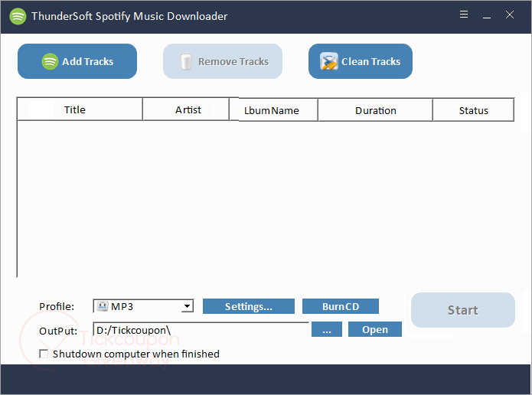Close the ThunderSoft downloader window

click(510, 15)
